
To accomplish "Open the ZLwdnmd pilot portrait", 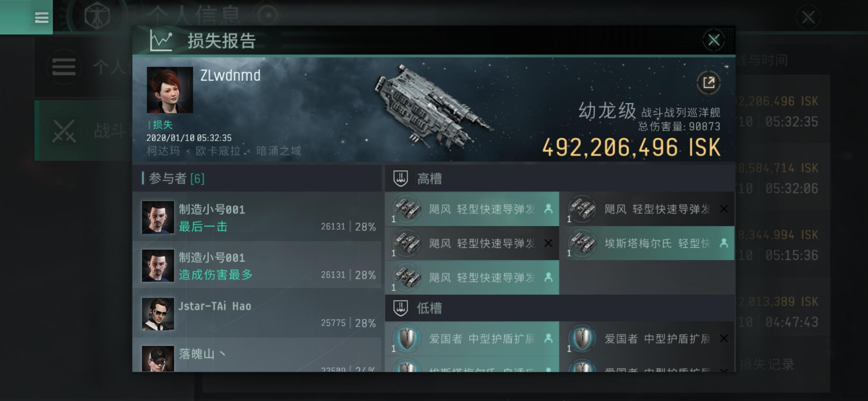I will (x=170, y=90).
